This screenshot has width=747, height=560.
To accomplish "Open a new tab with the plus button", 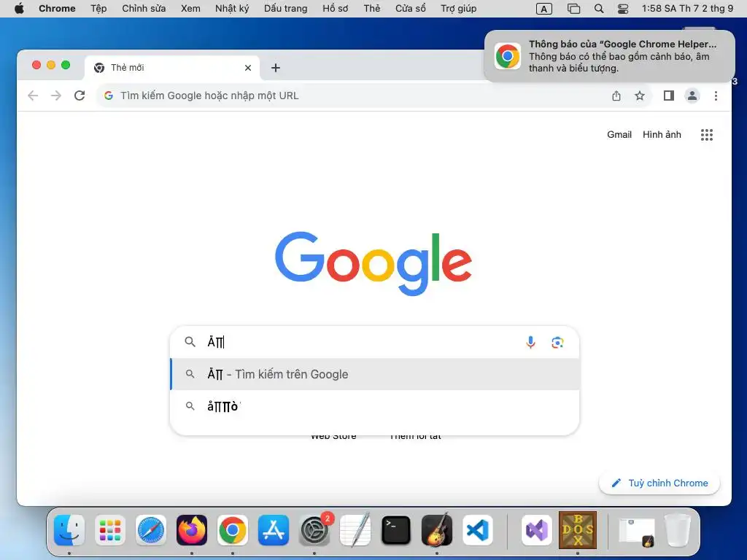I will coord(275,68).
